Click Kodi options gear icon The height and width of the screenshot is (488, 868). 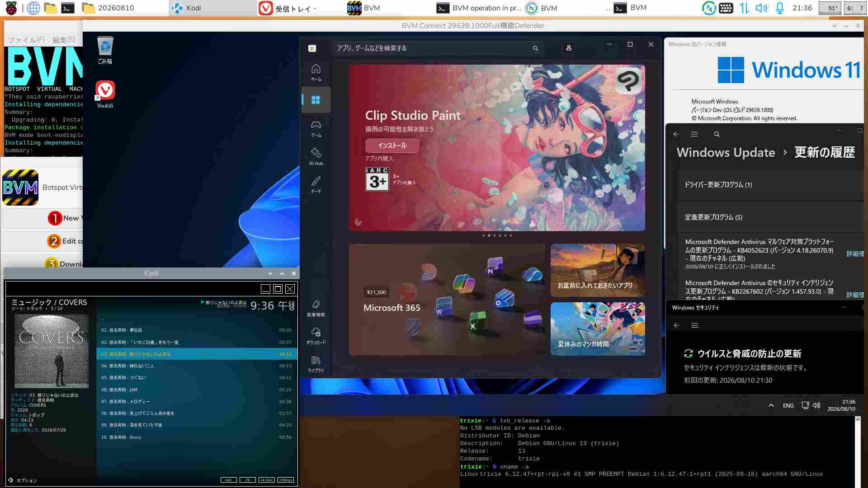[10, 480]
